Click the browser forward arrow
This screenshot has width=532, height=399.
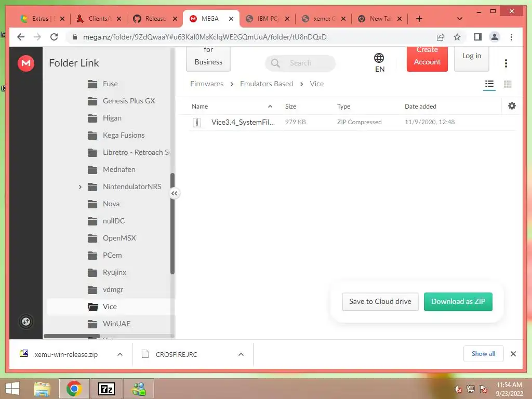click(x=37, y=37)
